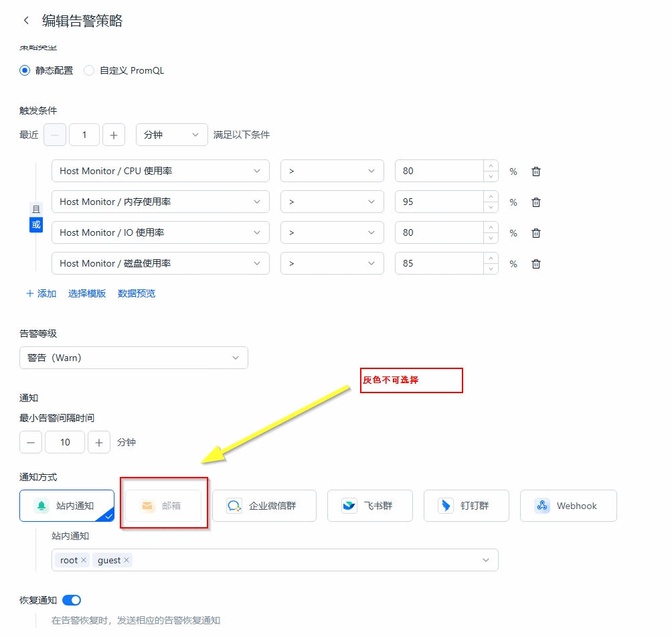Open the 数据预览 link

(x=137, y=293)
